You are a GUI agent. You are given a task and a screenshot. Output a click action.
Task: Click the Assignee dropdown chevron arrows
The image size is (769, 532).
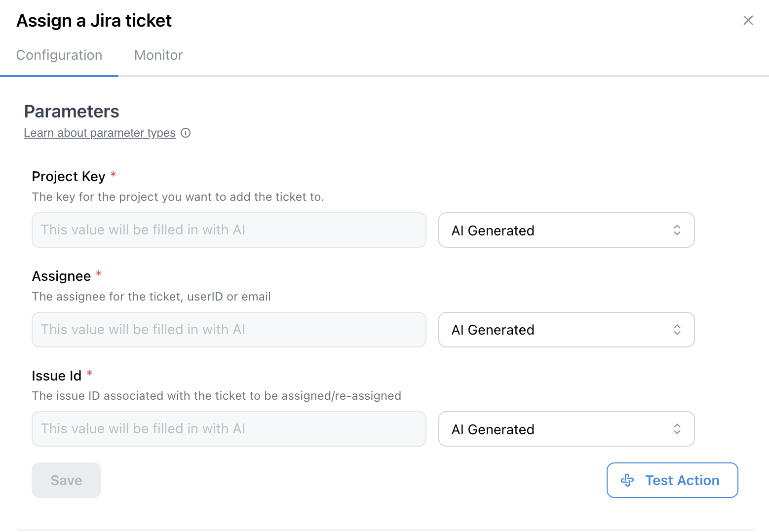pyautogui.click(x=677, y=330)
